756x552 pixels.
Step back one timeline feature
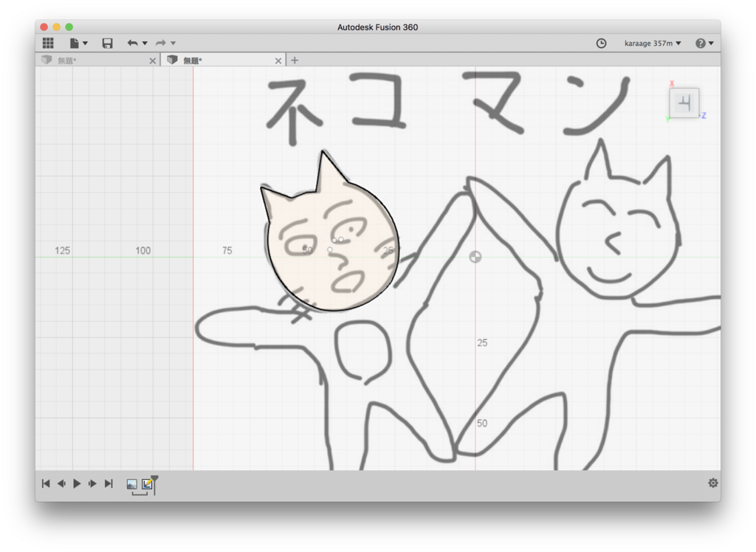(61, 483)
